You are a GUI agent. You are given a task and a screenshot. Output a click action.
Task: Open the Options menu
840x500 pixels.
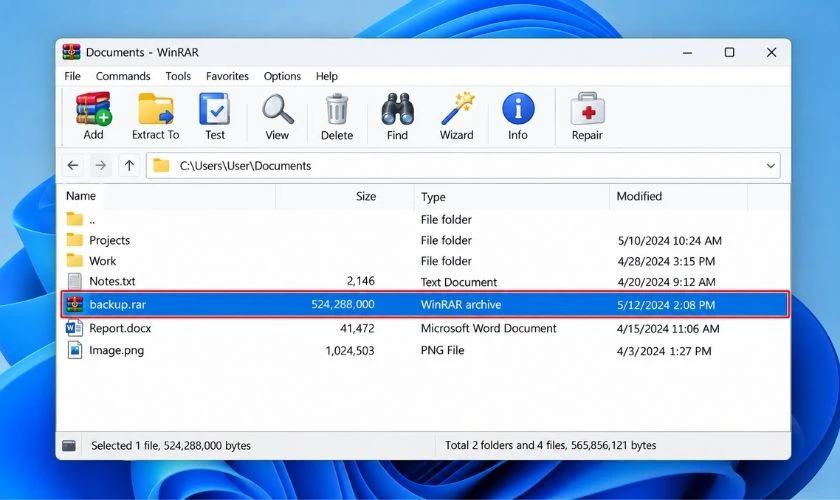pyautogui.click(x=282, y=76)
